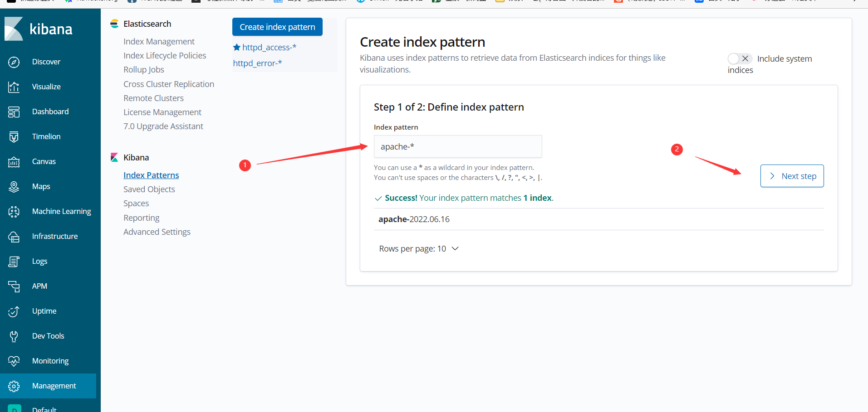This screenshot has width=868, height=412.
Task: Click the kibana wordmark in sidebar
Action: point(51,29)
